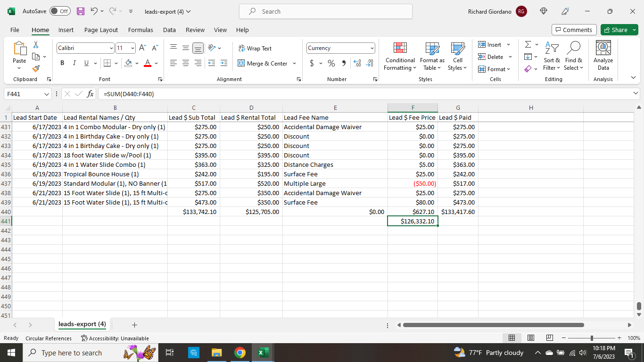
Task: Open the Formulas ribbon tab
Action: (140, 30)
